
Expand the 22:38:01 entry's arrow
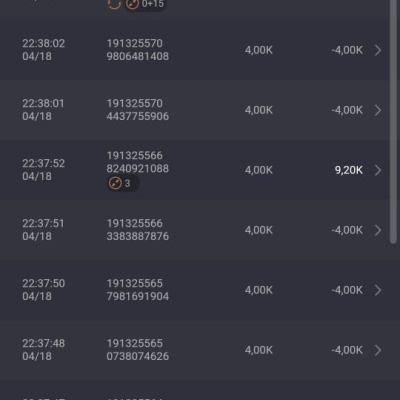[x=378, y=110]
